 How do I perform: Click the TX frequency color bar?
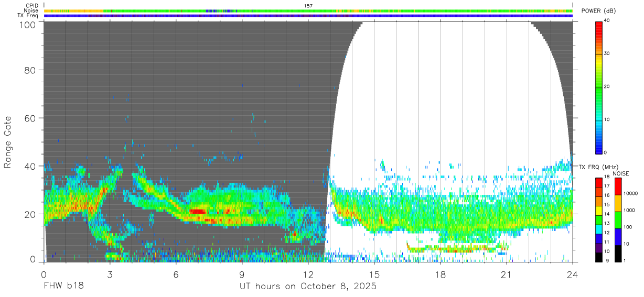click(598, 219)
